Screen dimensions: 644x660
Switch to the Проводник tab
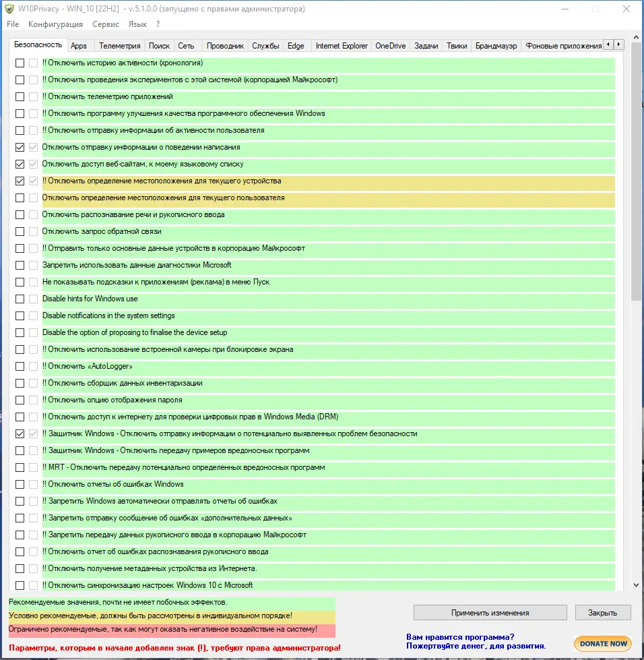coord(225,46)
